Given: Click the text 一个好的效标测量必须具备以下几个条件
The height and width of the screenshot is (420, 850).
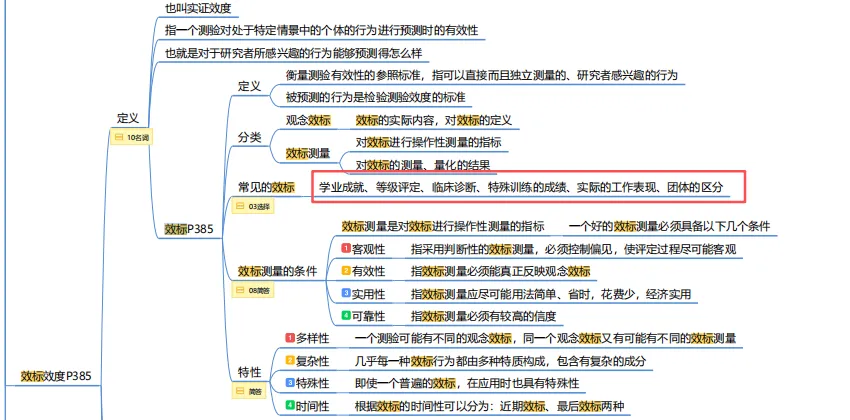Looking at the screenshot, I should pyautogui.click(x=669, y=227).
